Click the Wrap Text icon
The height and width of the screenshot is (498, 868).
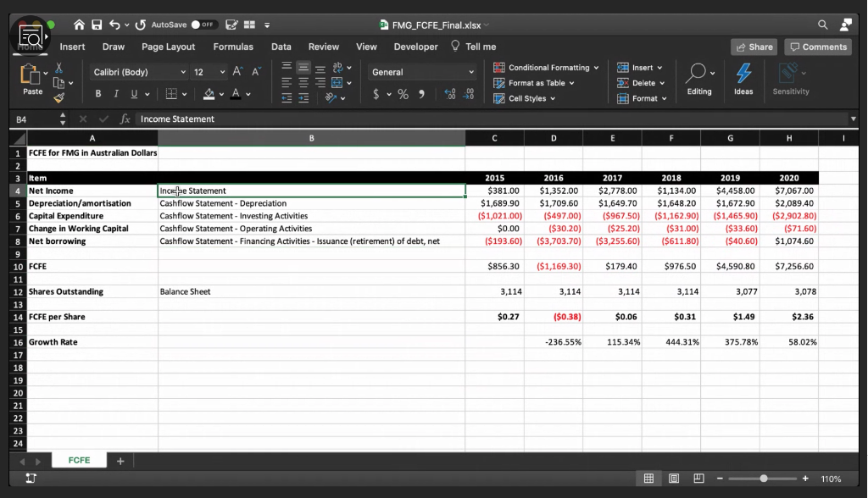(x=337, y=68)
